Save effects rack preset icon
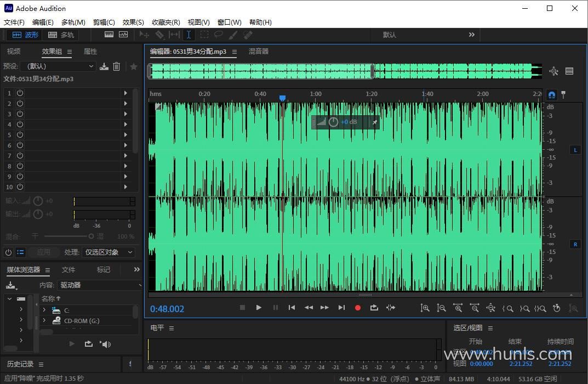Image resolution: width=588 pixels, height=384 pixels. coord(104,66)
